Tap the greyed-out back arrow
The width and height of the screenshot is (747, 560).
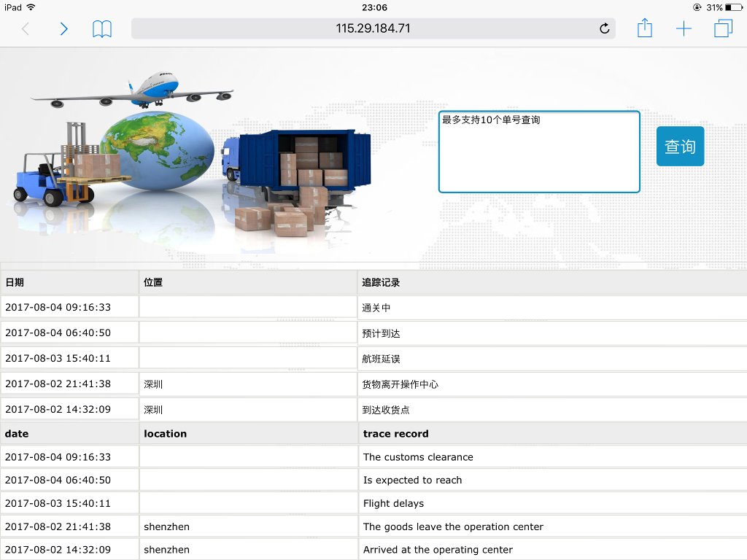[26, 29]
